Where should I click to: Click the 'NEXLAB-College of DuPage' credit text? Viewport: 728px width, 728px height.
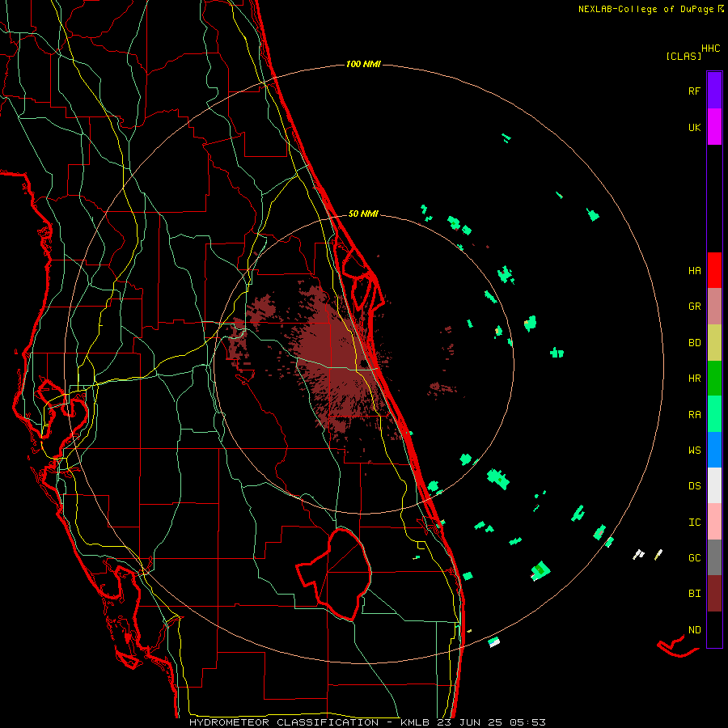pos(645,9)
